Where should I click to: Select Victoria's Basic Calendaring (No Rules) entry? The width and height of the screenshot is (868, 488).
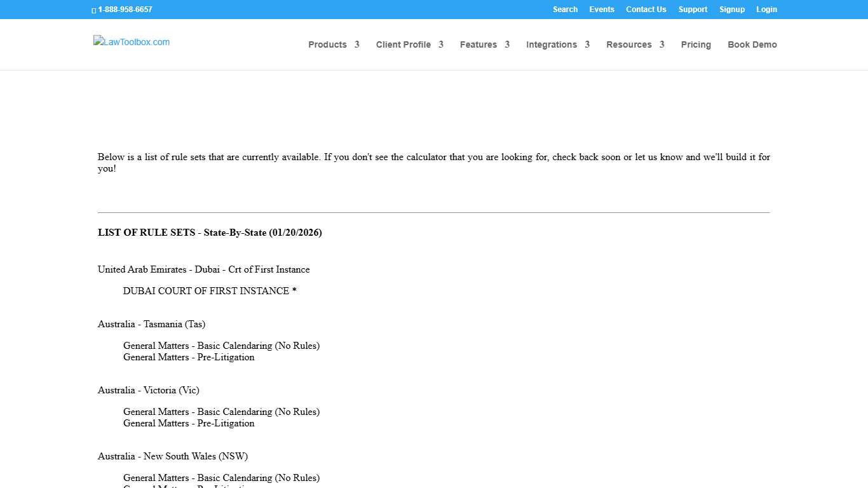click(221, 412)
